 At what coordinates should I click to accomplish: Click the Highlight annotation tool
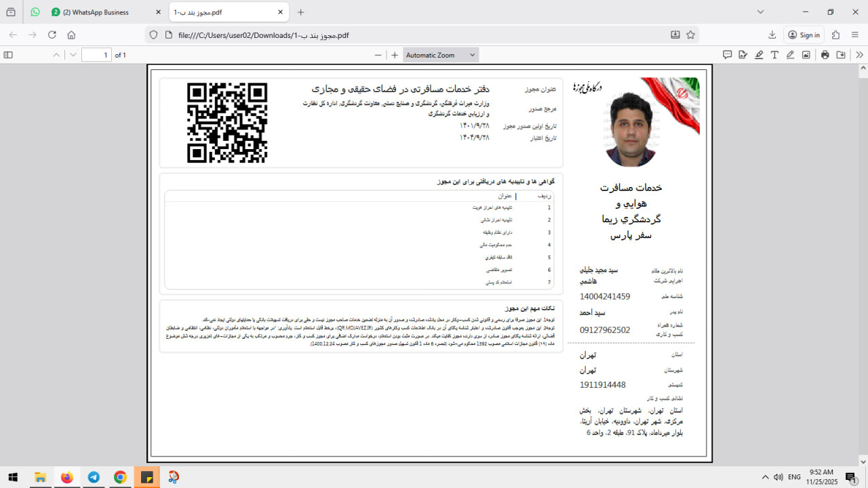pyautogui.click(x=759, y=55)
